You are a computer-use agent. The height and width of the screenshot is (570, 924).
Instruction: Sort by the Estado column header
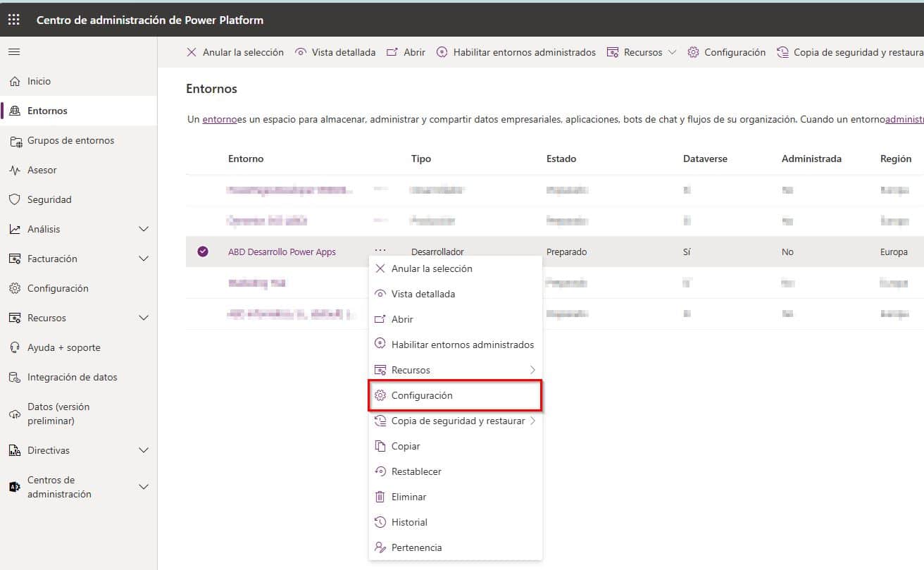point(561,159)
